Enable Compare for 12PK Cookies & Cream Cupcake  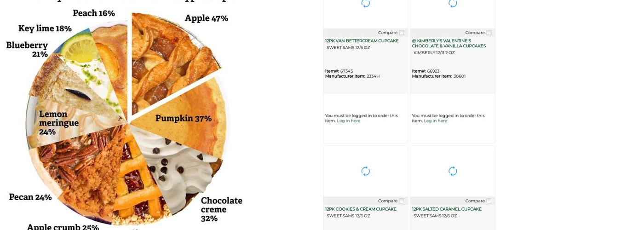[402, 201]
